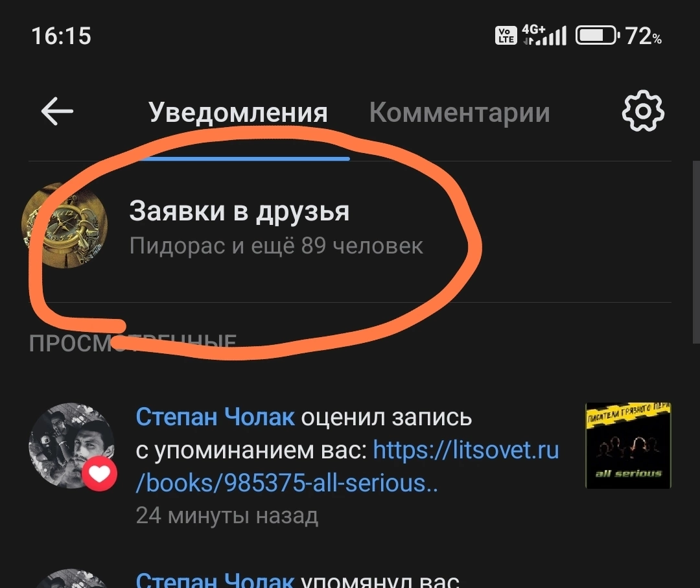The width and height of the screenshot is (700, 588).
Task: Tap the ПРОСМОТРЕННЫЕ section header
Action: click(x=133, y=343)
